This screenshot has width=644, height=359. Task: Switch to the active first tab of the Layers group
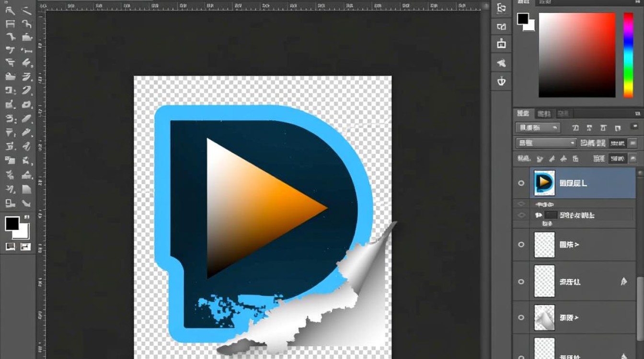click(x=523, y=114)
